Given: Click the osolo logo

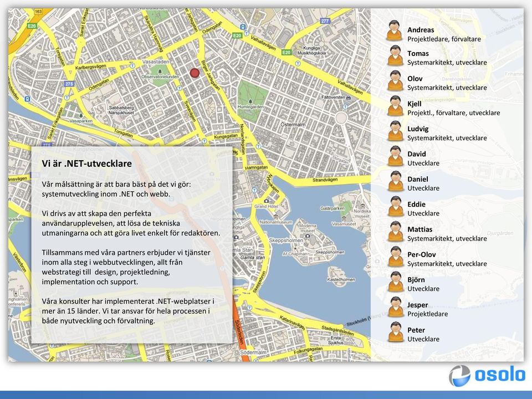Looking at the screenshot, I should (487, 376).
